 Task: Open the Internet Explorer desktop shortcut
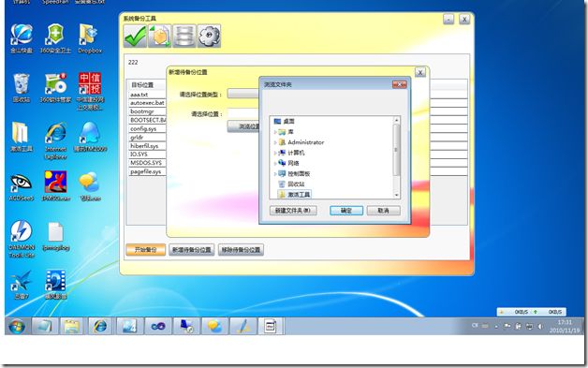click(55, 140)
